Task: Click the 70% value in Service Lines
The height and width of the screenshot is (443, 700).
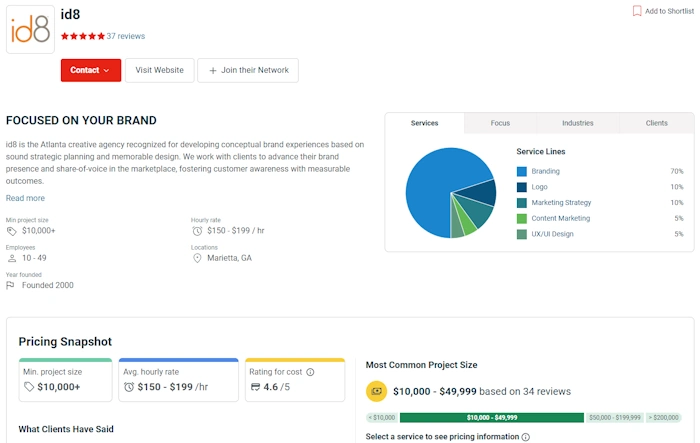Action: point(677,171)
